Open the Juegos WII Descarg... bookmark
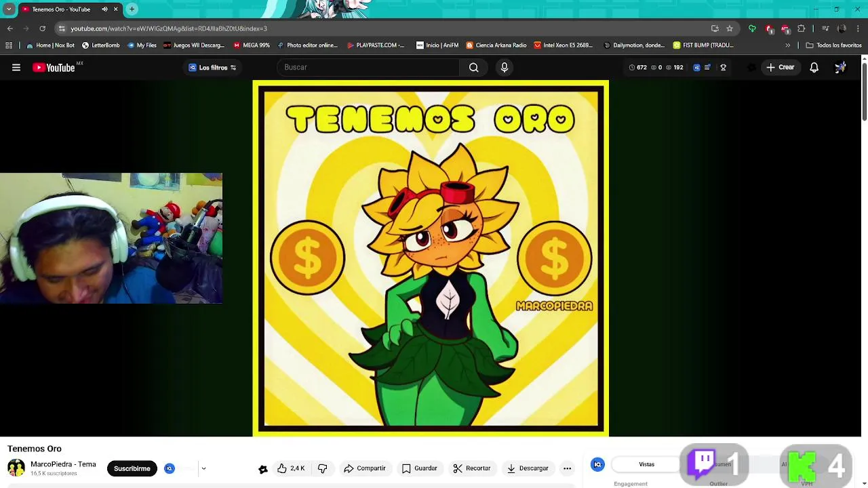The height and width of the screenshot is (488, 868). tap(193, 45)
